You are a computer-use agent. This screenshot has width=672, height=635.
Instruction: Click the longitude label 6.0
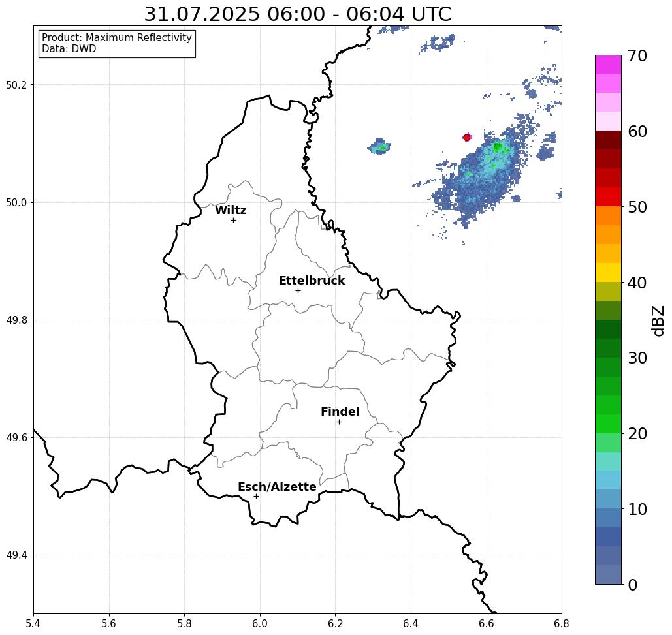[260, 623]
